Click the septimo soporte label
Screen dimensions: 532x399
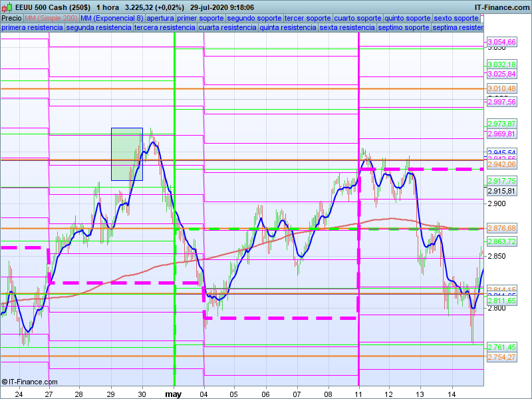point(403,28)
